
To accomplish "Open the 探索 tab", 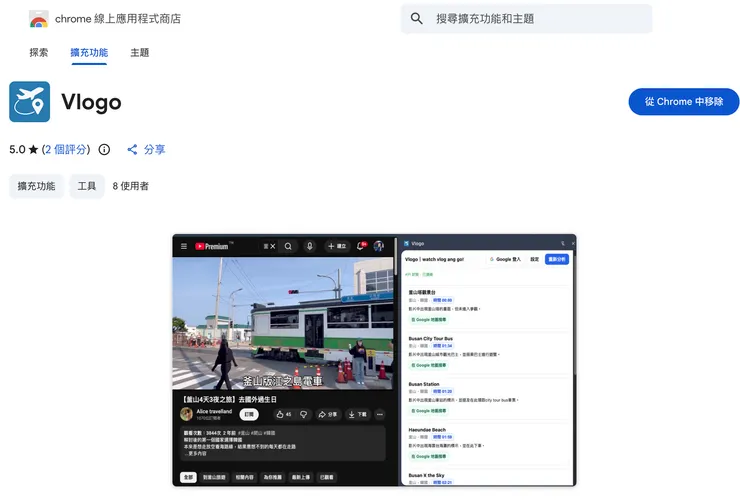I will [39, 52].
